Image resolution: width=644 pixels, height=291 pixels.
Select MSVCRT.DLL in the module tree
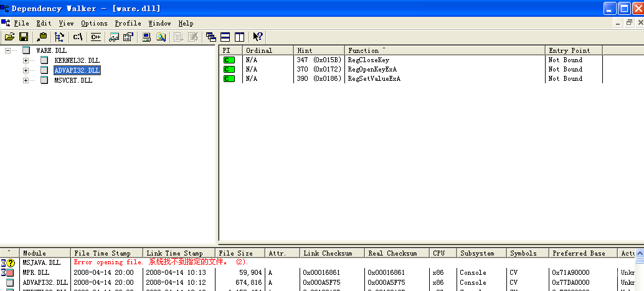[73, 81]
